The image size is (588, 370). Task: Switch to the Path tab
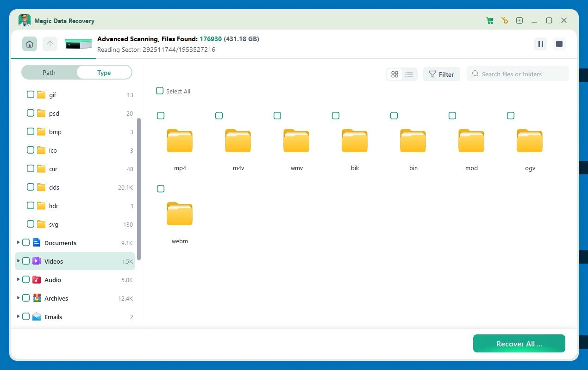pyautogui.click(x=49, y=72)
